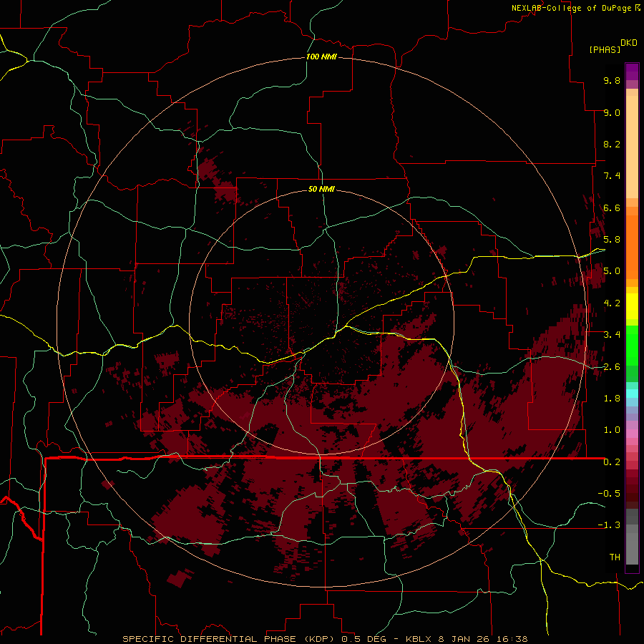Screen dimensions: 644x644
Task: Click the 9.8 scale value
Action: pyautogui.click(x=612, y=80)
